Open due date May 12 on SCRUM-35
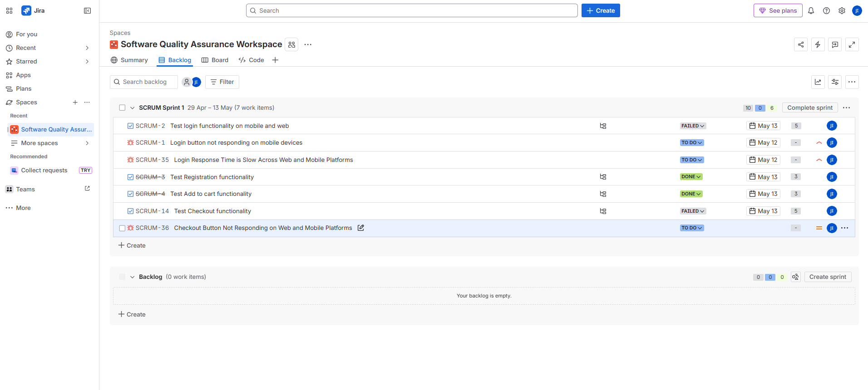Viewport: 868px width, 390px height. click(763, 160)
